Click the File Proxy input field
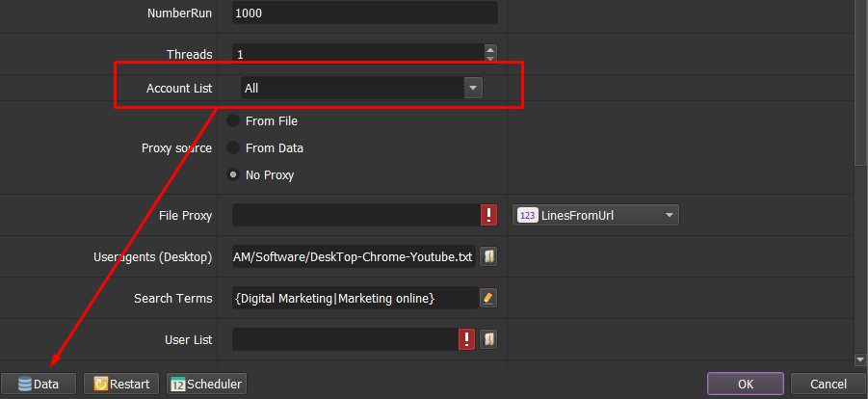The width and height of the screenshot is (868, 399). 356,215
